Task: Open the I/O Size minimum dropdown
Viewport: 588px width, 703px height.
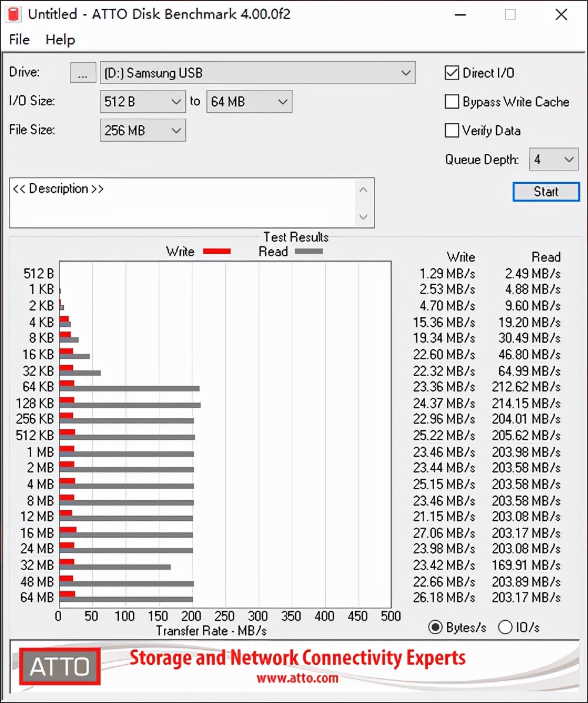Action: [x=143, y=102]
